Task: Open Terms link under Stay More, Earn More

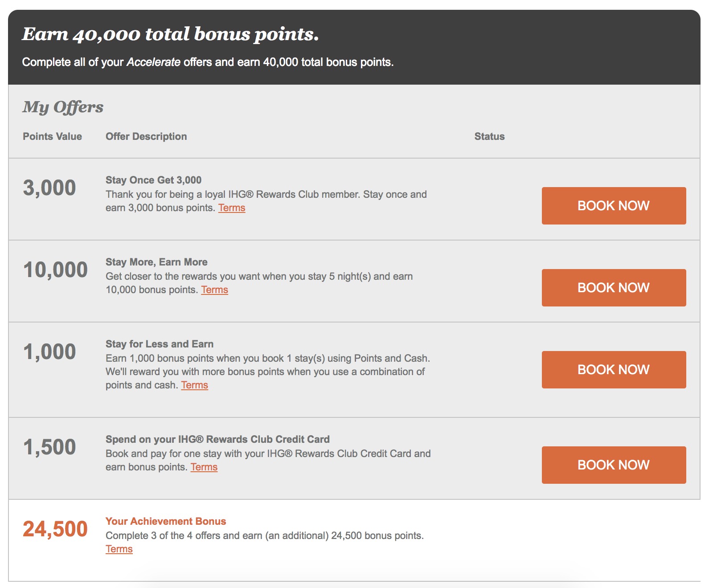Action: (x=214, y=290)
